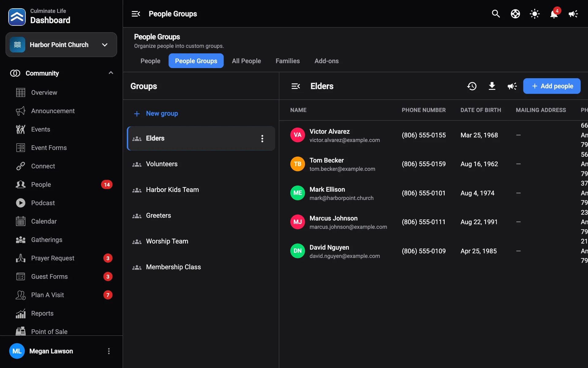The width and height of the screenshot is (588, 368).
Task: Toggle light theme sun icon
Action: pyautogui.click(x=534, y=14)
